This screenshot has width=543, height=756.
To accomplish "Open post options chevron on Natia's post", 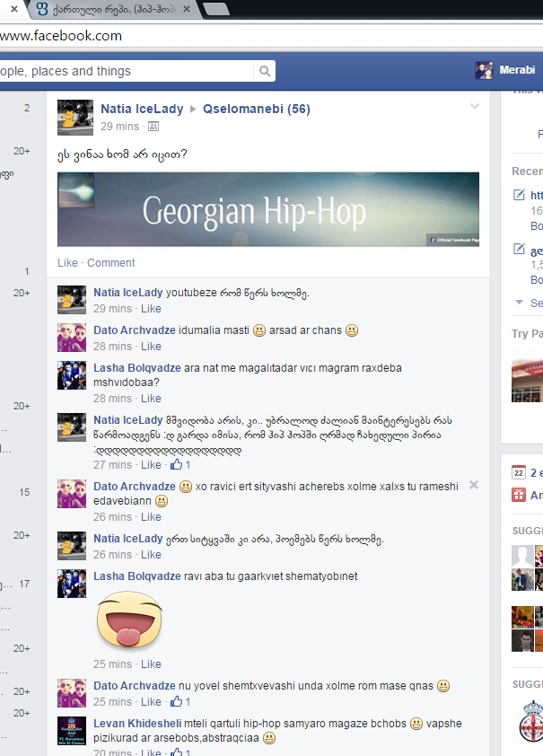I will [x=475, y=107].
